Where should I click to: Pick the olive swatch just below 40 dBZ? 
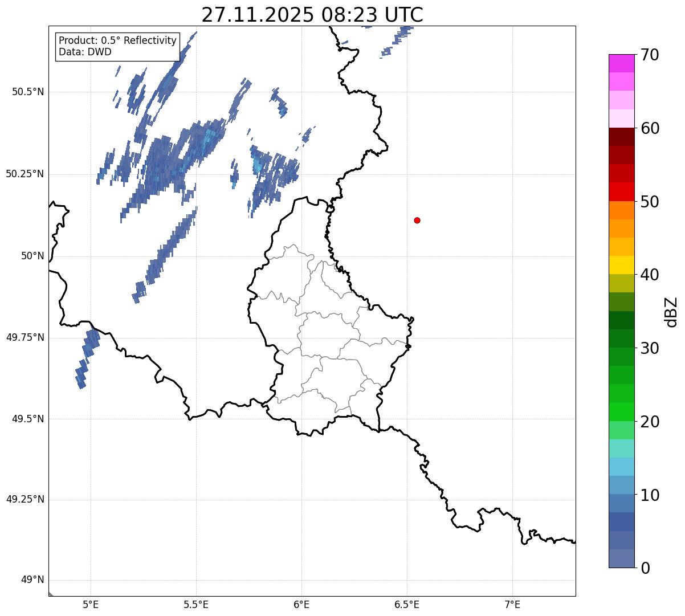click(x=621, y=284)
